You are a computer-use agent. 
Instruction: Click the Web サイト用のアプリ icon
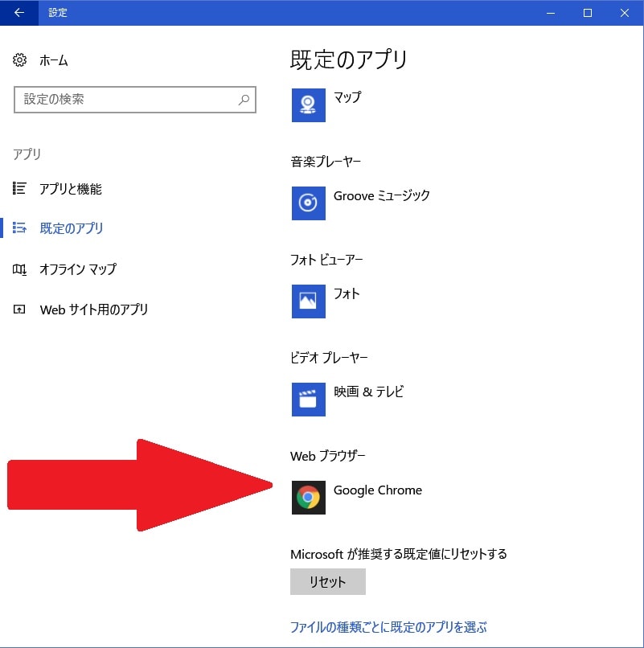point(19,309)
